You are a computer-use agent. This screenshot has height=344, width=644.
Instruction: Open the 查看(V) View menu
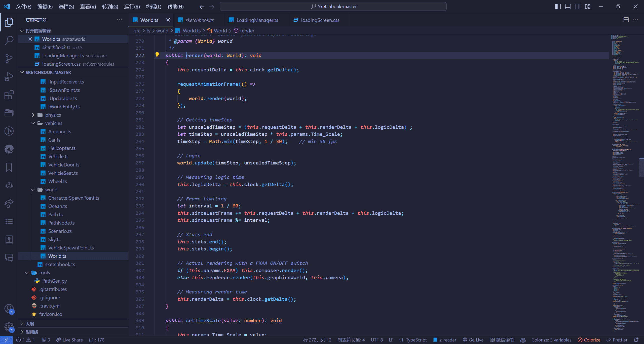tap(88, 7)
